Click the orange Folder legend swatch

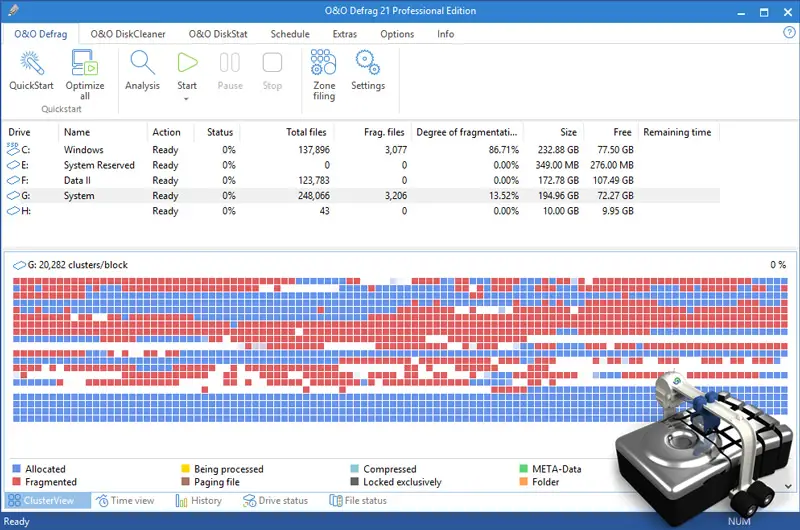523,482
